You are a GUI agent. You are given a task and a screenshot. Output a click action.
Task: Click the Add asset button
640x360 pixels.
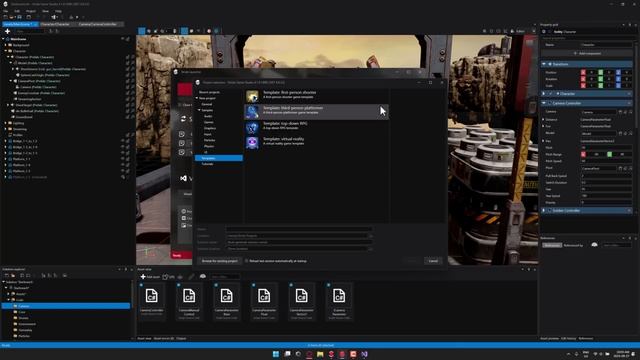tap(150, 277)
